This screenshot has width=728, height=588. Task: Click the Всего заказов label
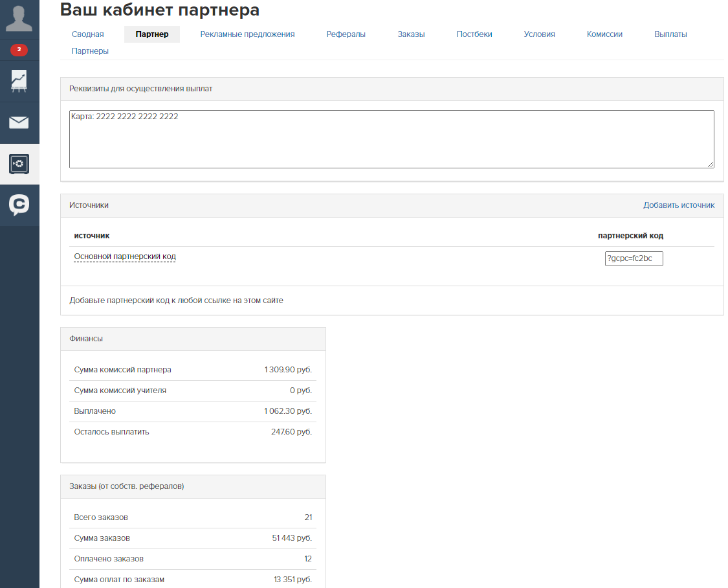click(101, 517)
